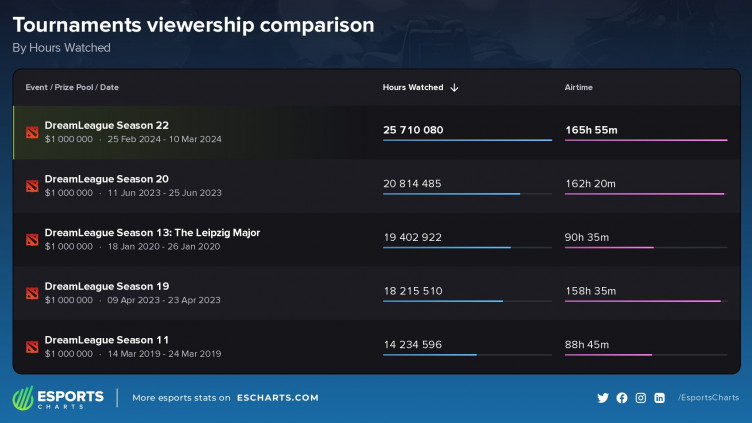Click the pink airtime bar for Season 19
The image size is (752, 423).
coord(642,301)
